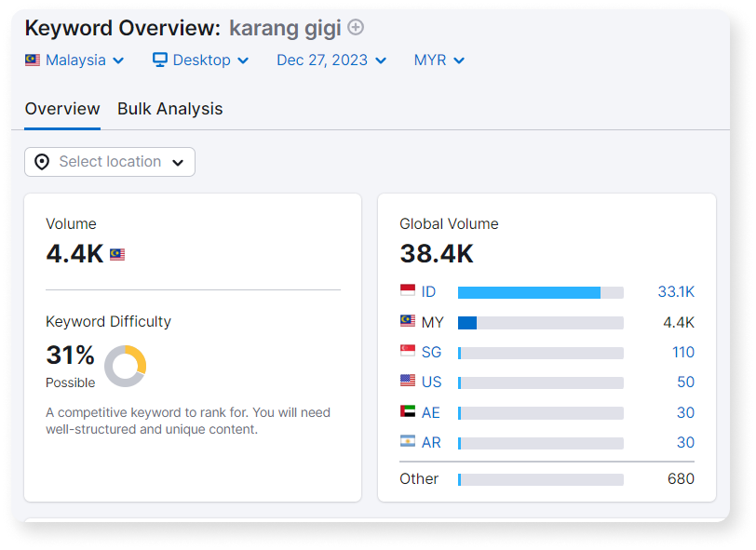This screenshot has width=756, height=550.
Task: Click the Indonesia flag in Global Volume list
Action: tap(409, 291)
